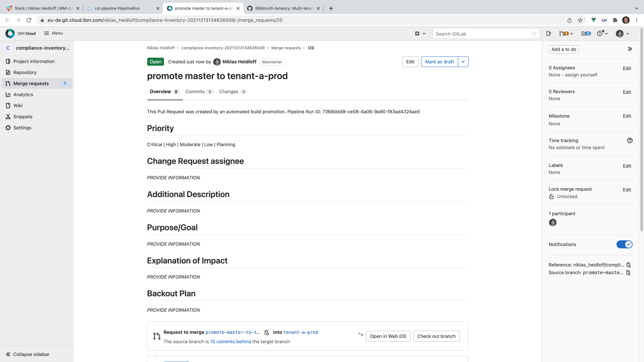The height and width of the screenshot is (362, 644).
Task: Click the Snippets scissors icon in sidebar
Action: [x=8, y=117]
